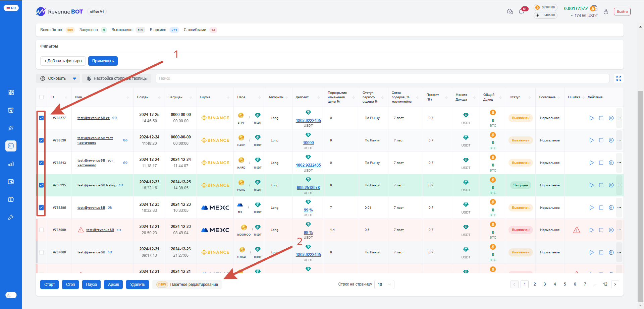This screenshot has width=644, height=309.
Task: Pause bot #768513 with pause icon
Action: click(x=611, y=163)
